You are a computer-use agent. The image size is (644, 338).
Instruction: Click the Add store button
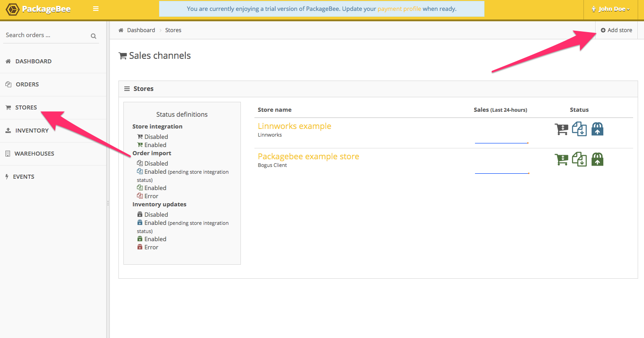(x=616, y=30)
